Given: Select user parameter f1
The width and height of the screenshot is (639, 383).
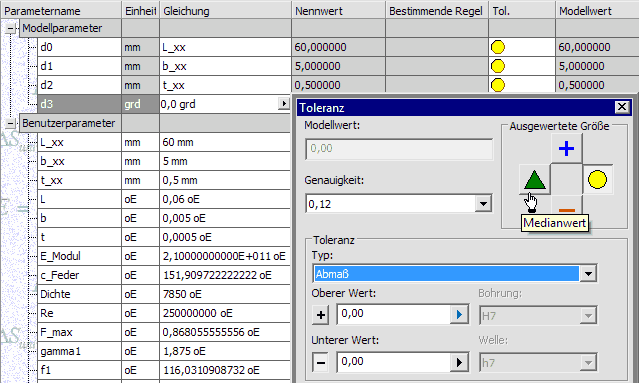Looking at the screenshot, I should pos(79,370).
